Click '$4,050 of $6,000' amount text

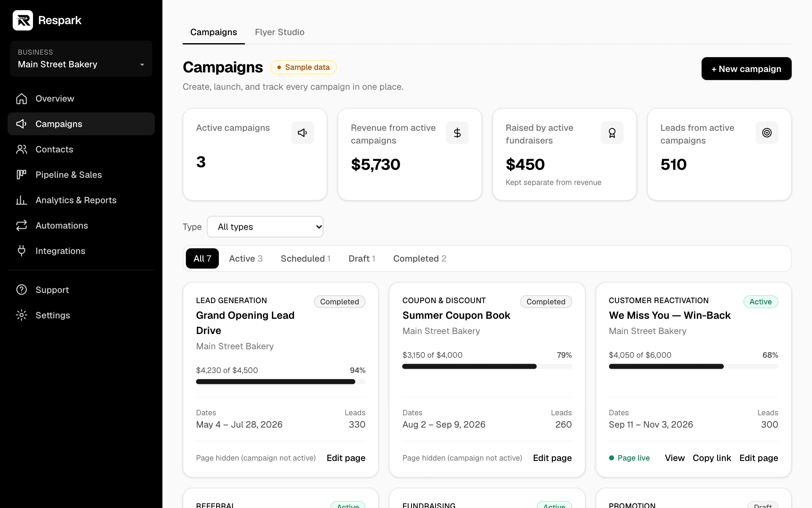(640, 355)
